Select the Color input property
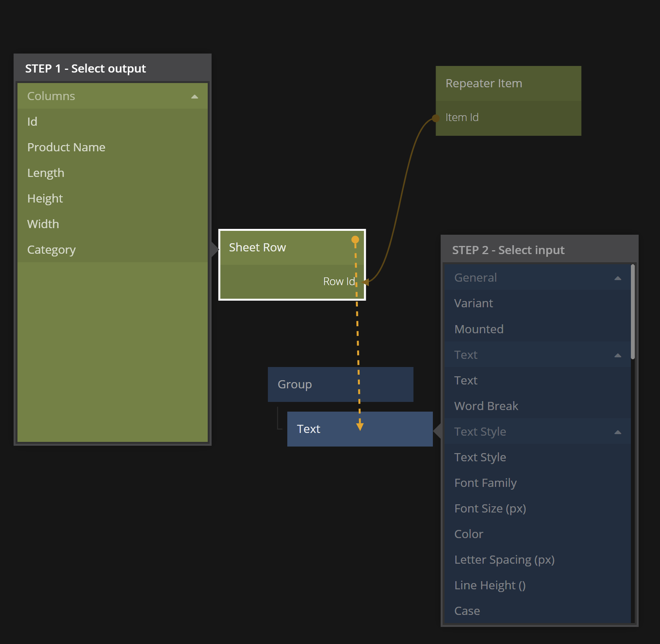 (x=469, y=534)
